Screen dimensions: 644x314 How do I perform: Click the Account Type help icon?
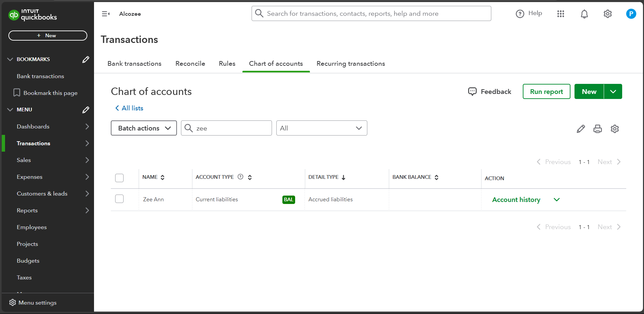pos(240,177)
